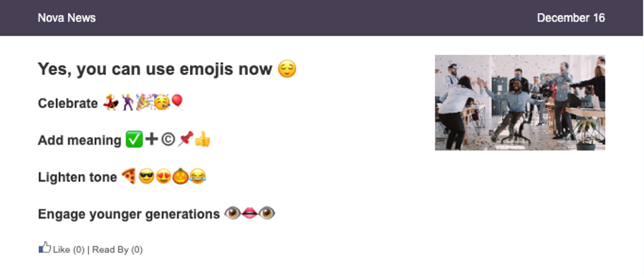Click the Like (0) link
The image size is (644, 278).
(69, 250)
